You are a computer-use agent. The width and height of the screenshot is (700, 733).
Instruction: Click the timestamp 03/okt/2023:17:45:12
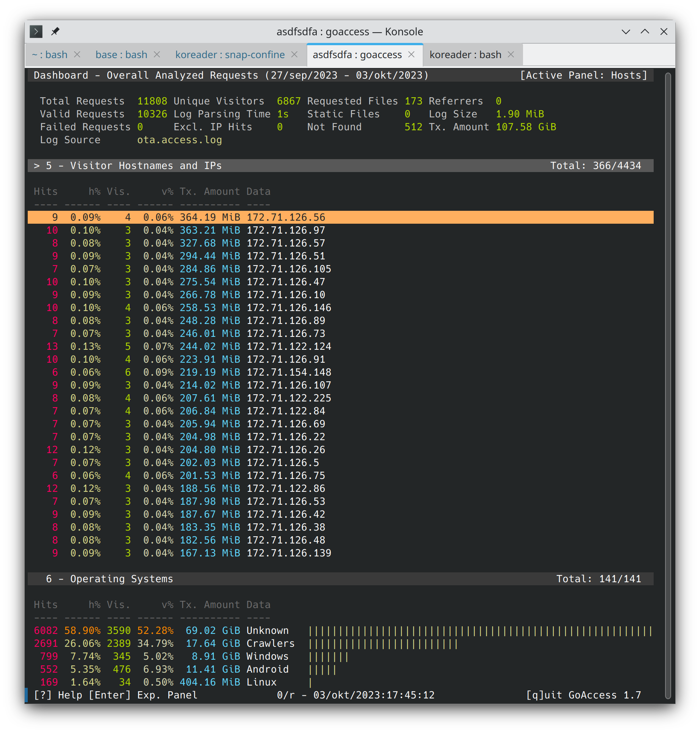(x=374, y=695)
